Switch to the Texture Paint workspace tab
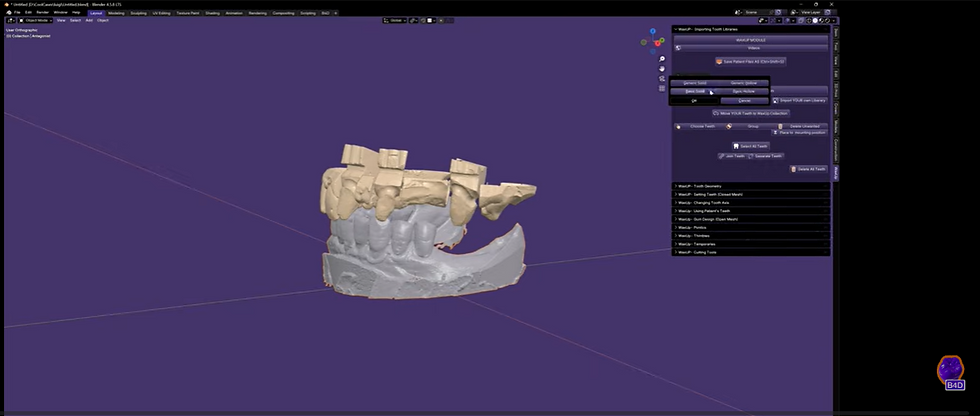980x416 pixels. click(188, 12)
